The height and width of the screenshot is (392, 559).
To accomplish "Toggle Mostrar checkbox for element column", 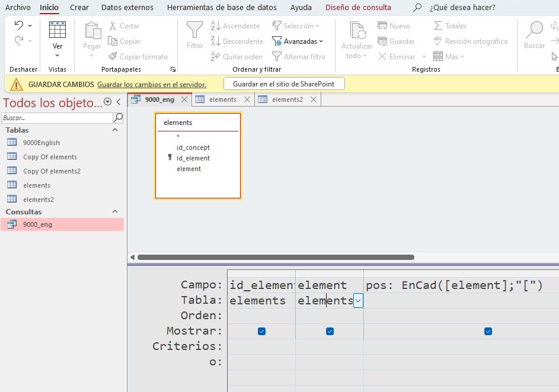I will tap(330, 332).
